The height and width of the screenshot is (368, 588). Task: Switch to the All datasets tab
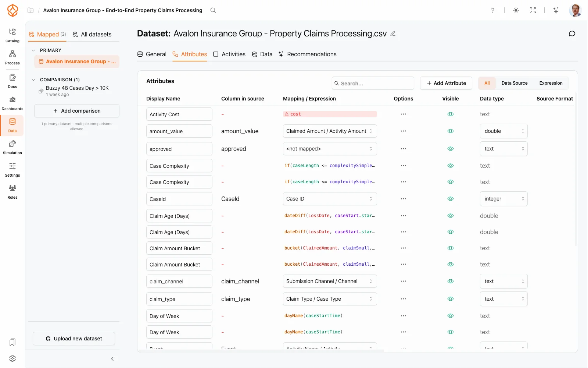point(92,34)
